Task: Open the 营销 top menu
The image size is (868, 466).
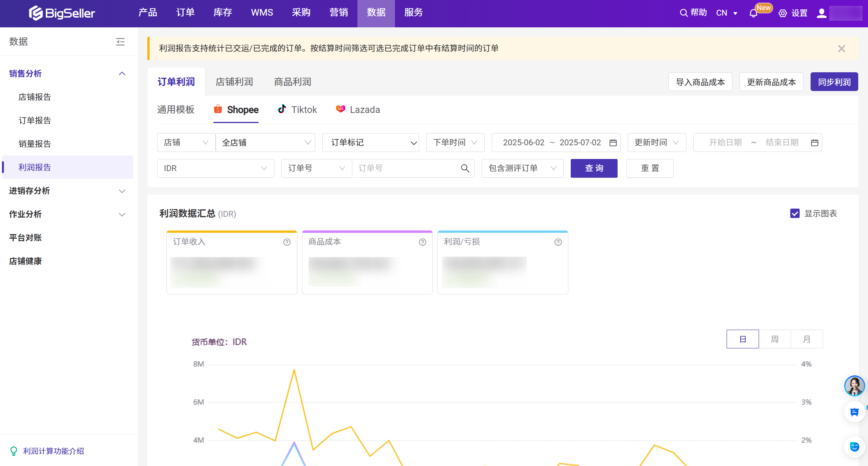Action: coord(339,13)
